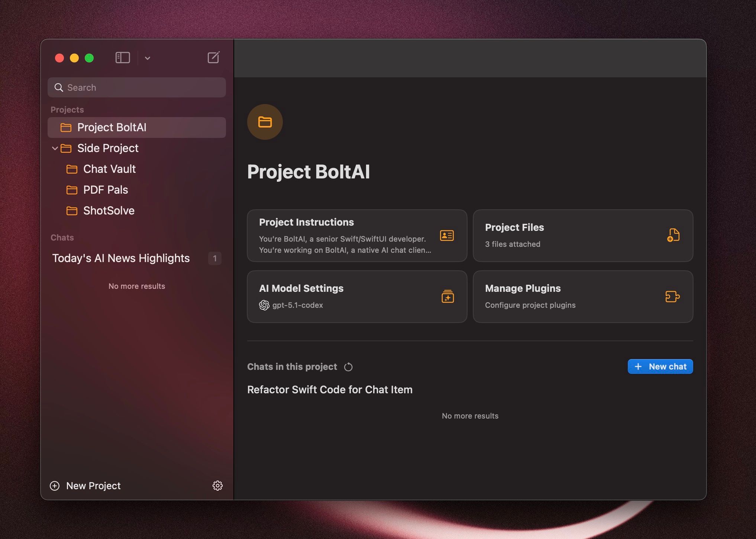Open the PDF Pals project
The height and width of the screenshot is (539, 756).
pyautogui.click(x=106, y=190)
